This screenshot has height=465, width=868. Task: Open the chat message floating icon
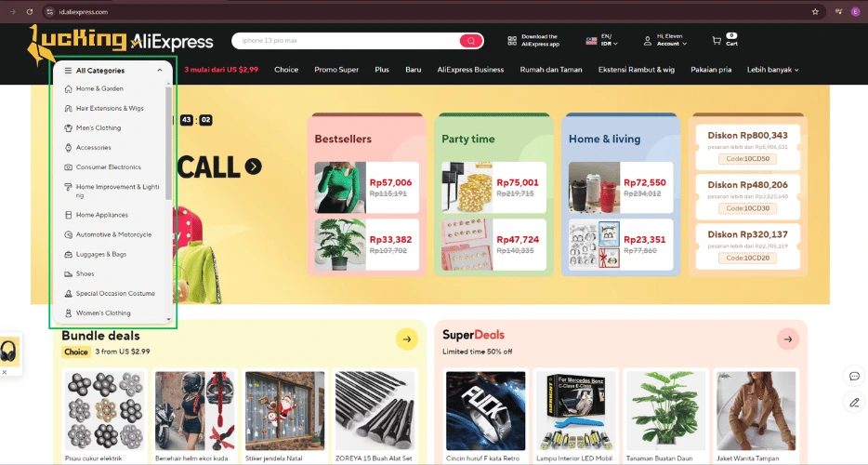click(854, 377)
